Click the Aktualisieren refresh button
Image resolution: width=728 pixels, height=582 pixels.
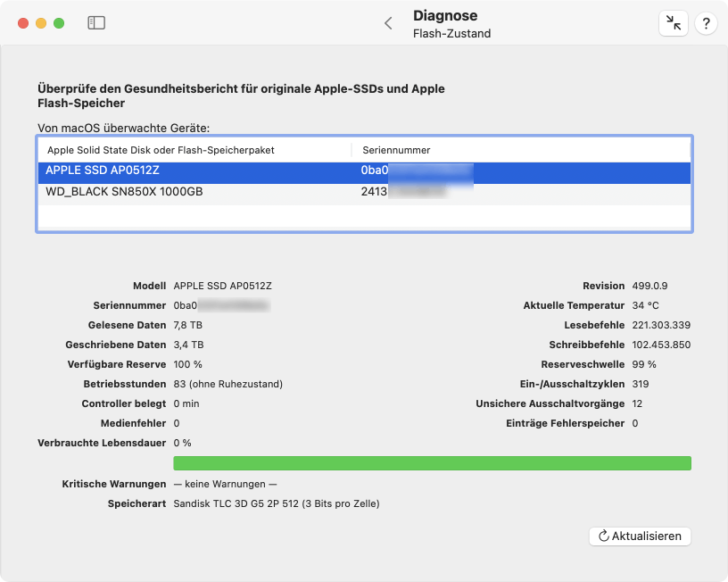(640, 536)
